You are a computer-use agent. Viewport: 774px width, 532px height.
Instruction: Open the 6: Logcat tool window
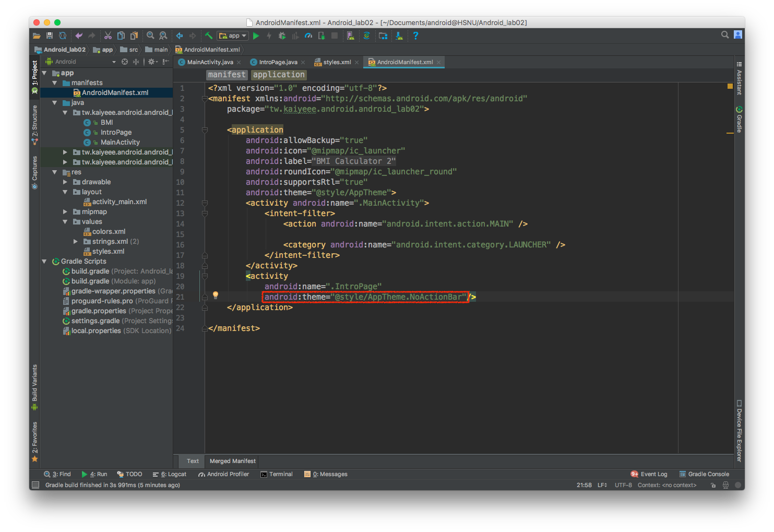point(170,474)
